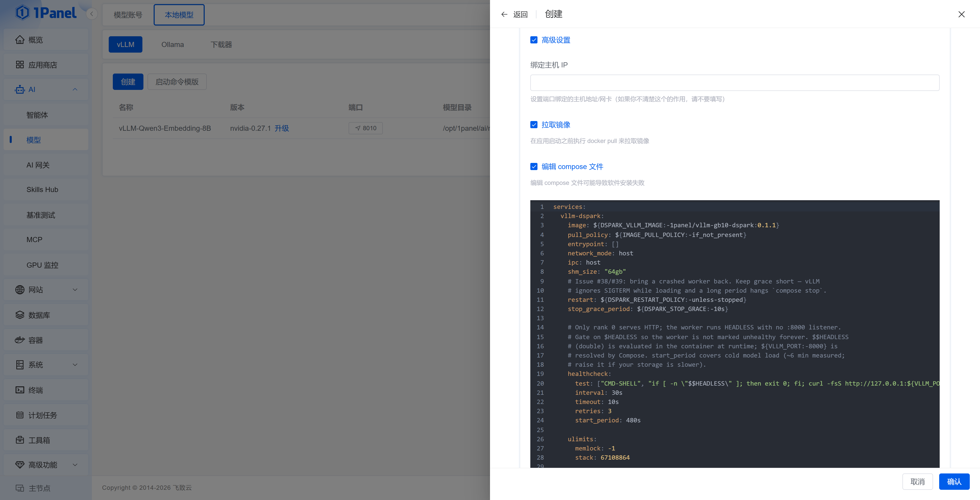The image size is (980, 500).
Task: Click the 数据库 layers icon
Action: (x=20, y=315)
